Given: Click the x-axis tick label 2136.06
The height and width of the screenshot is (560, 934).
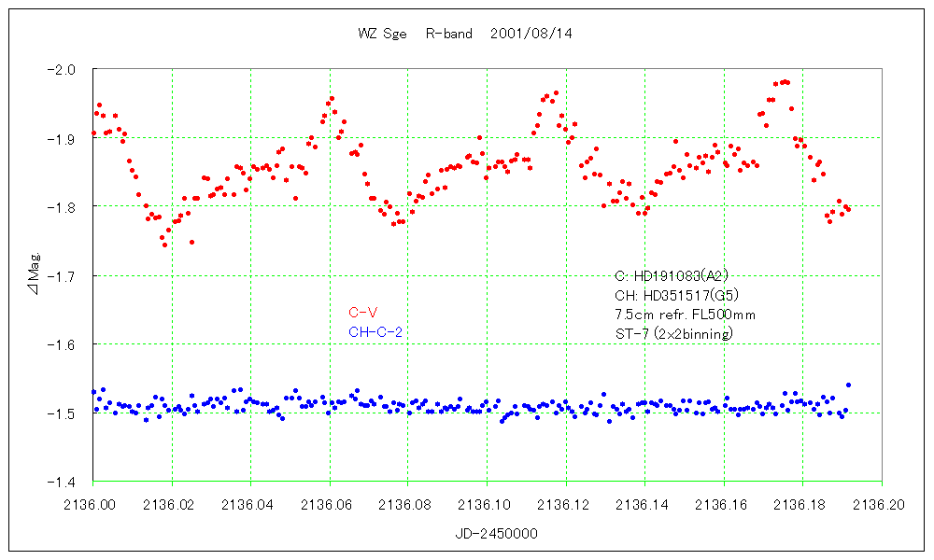Looking at the screenshot, I should click(x=330, y=503).
